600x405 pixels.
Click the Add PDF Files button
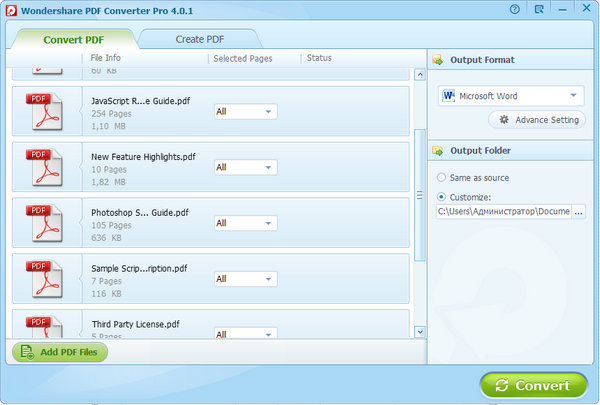tap(59, 352)
